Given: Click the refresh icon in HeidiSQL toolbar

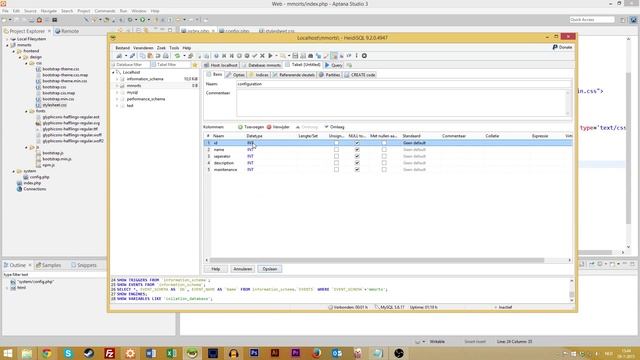Looking at the screenshot, I should [x=177, y=56].
